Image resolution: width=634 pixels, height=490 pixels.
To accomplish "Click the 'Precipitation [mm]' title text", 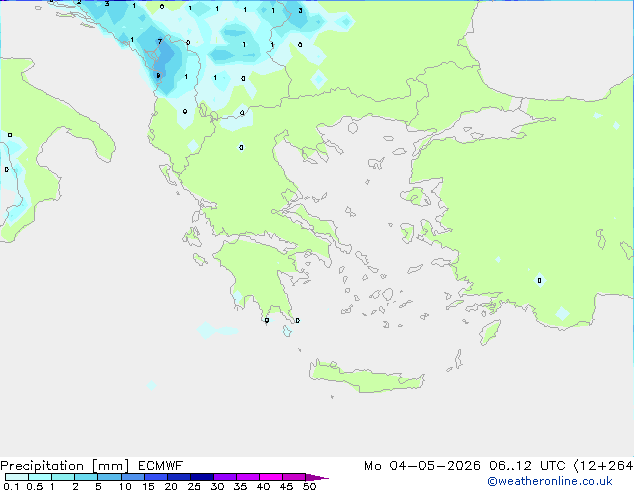I will pyautogui.click(x=65, y=466).
